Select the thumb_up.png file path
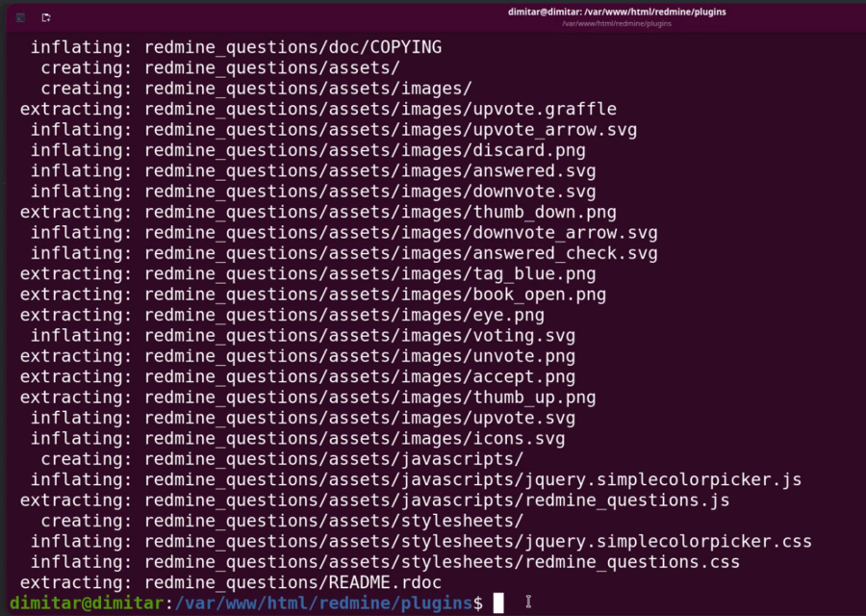Image resolution: width=866 pixels, height=616 pixels. click(370, 398)
